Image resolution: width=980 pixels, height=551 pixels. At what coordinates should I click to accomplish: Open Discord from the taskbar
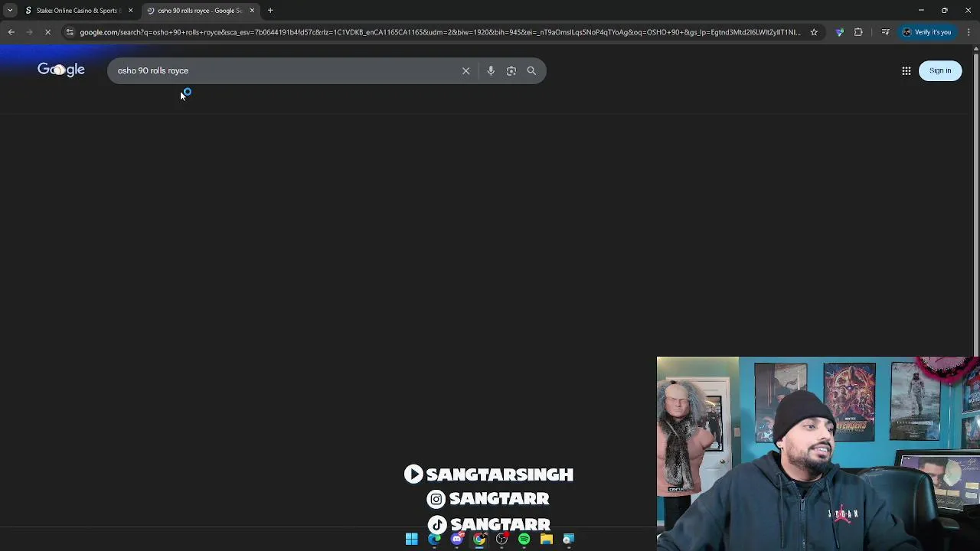point(457,540)
